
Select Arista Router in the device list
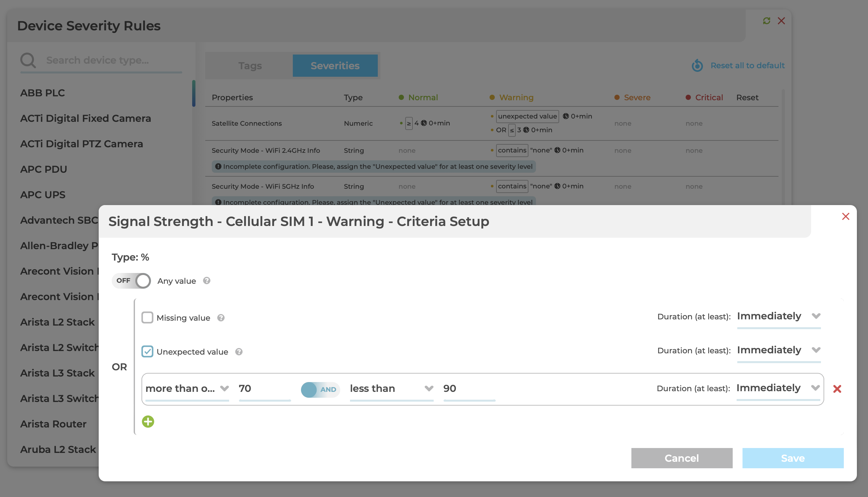pyautogui.click(x=53, y=424)
